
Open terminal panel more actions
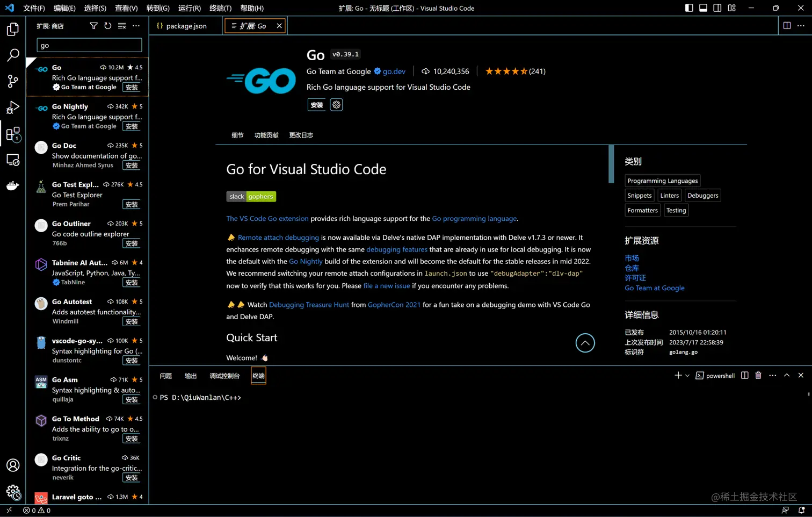[x=772, y=376]
